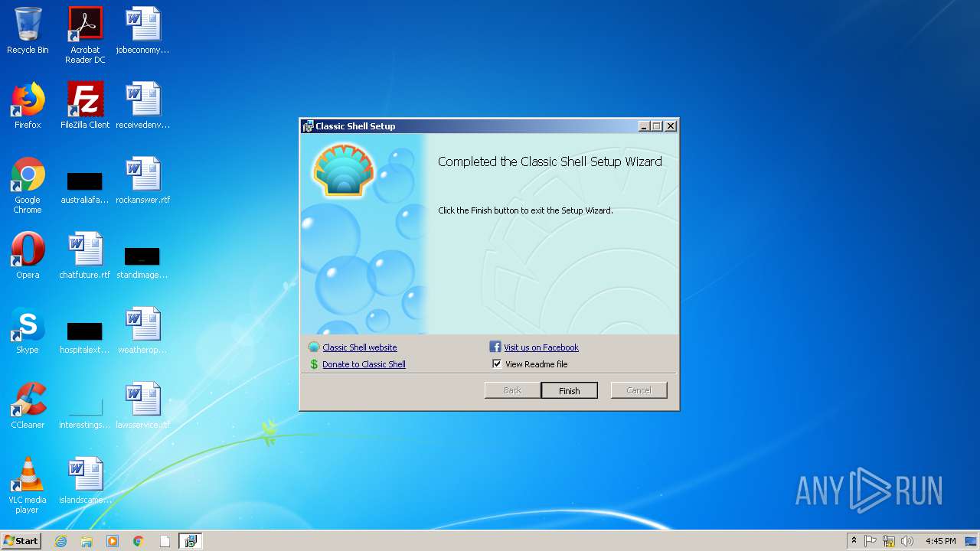Select the jobeconomy document on desktop

[142, 31]
